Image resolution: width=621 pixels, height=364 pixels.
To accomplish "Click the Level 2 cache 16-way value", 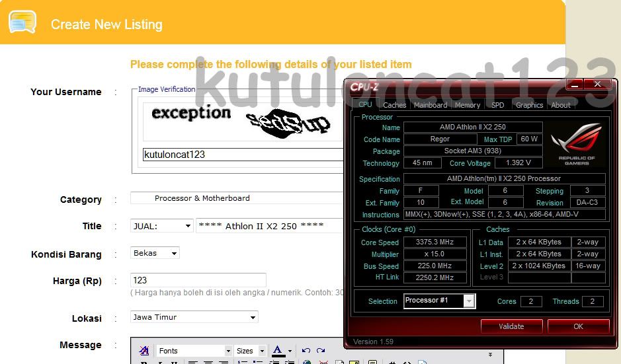I will pyautogui.click(x=588, y=266).
